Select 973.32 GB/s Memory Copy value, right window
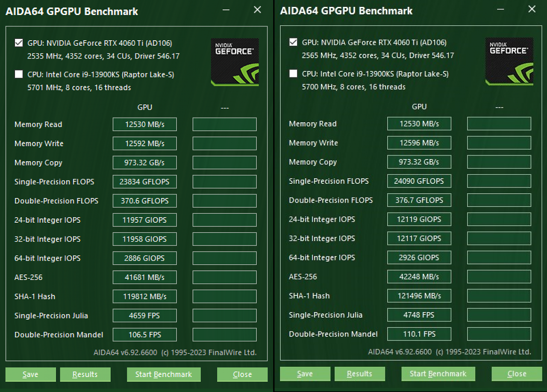Screen dimensions: 547x392 pos(419,162)
